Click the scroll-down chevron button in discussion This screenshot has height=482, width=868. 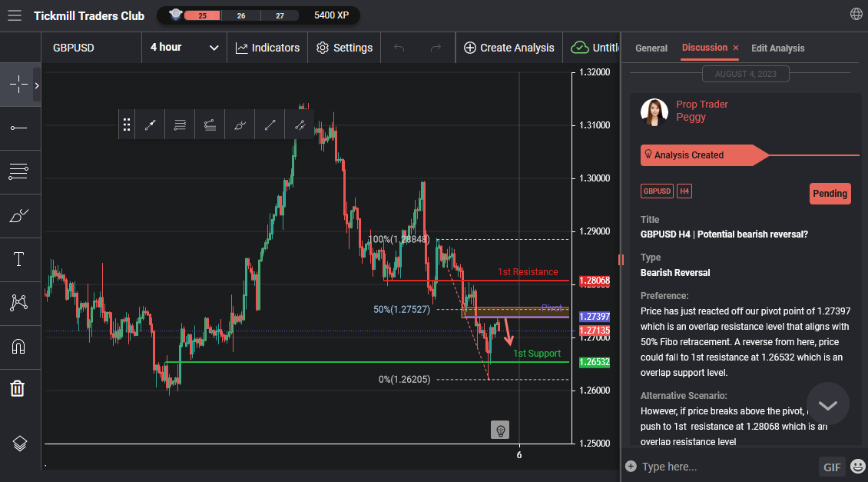pos(827,404)
